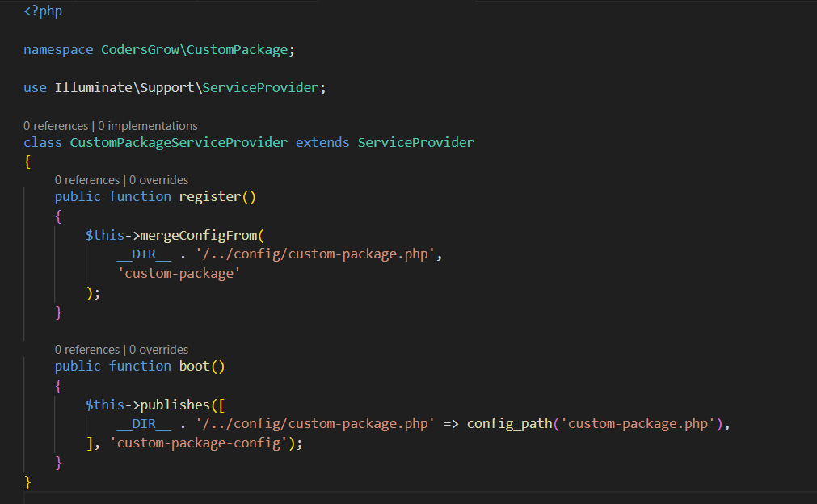The image size is (817, 504).
Task: Click Illuminate\Support\ServiceProvider in the use statement
Action: point(186,87)
